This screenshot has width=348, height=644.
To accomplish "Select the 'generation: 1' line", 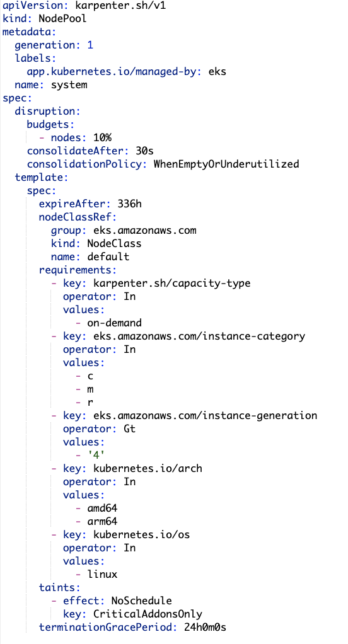I will click(54, 45).
